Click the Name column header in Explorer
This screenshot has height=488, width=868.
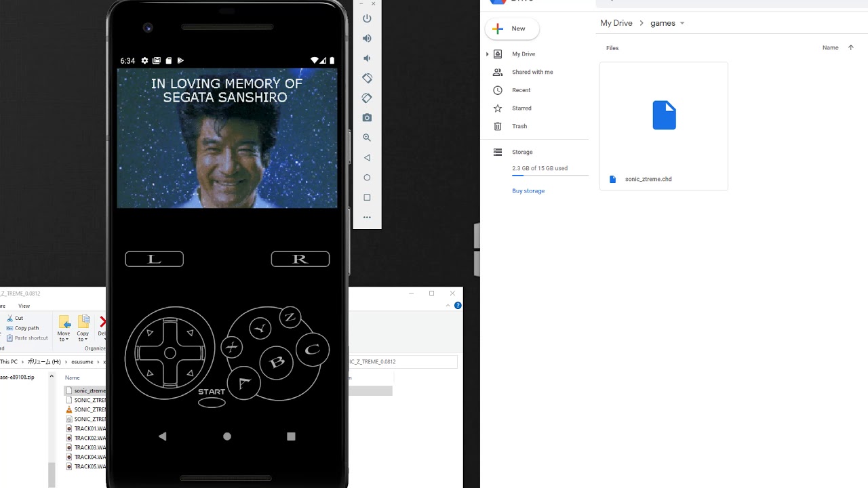tap(72, 378)
